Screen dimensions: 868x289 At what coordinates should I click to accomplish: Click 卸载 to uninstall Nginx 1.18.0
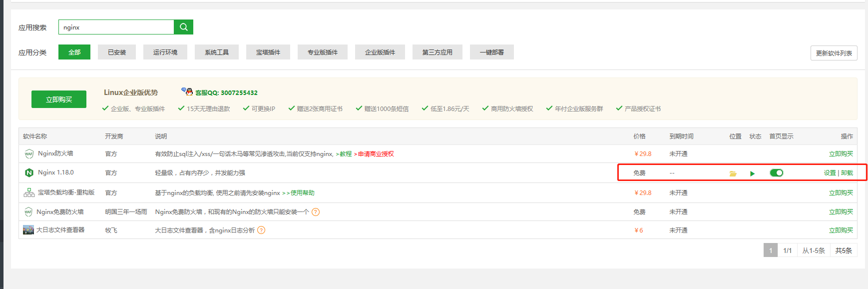pyautogui.click(x=847, y=173)
